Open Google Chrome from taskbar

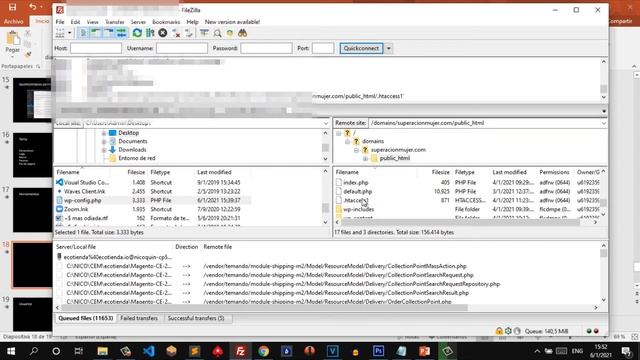coord(263,351)
